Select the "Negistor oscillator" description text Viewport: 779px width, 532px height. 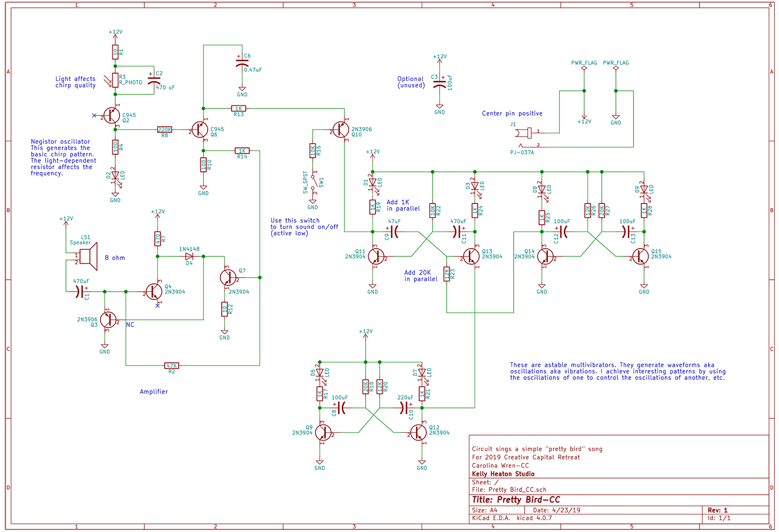pyautogui.click(x=63, y=157)
